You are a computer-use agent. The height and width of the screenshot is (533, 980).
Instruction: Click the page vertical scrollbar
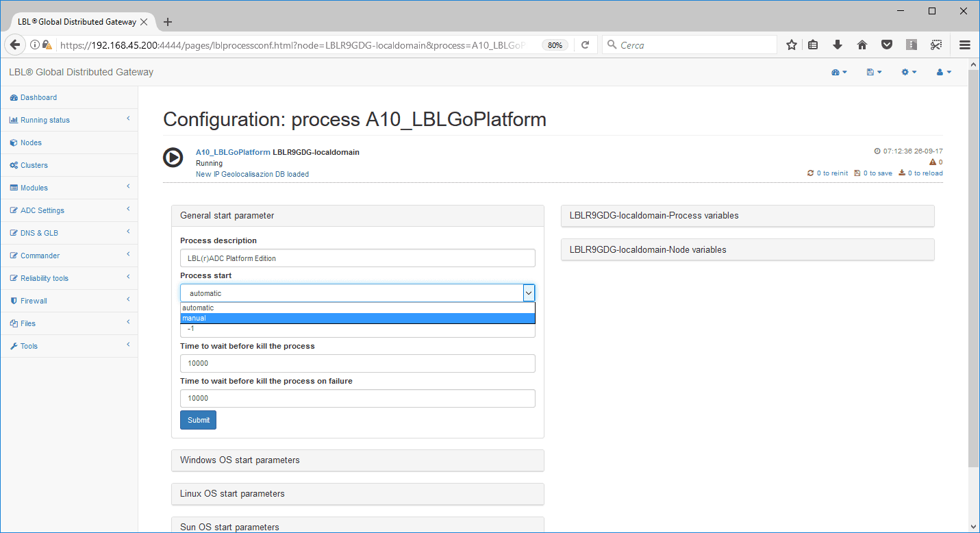[973, 267]
